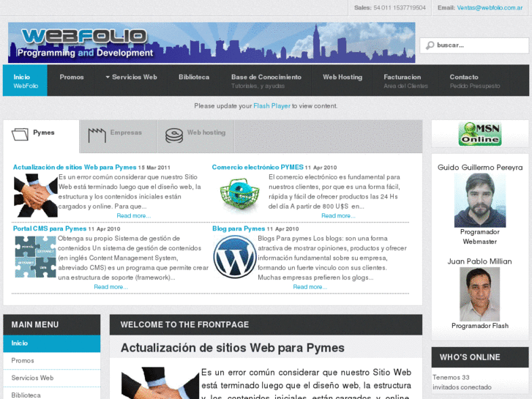Viewport: 532px width, 399px height.
Task: Click the Empresas factory icon
Action: pos(97,135)
